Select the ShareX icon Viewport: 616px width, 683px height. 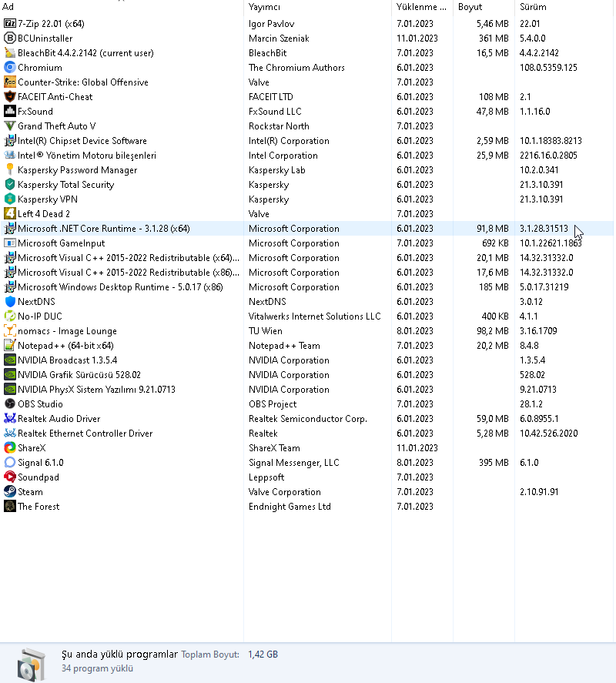tap(9, 448)
